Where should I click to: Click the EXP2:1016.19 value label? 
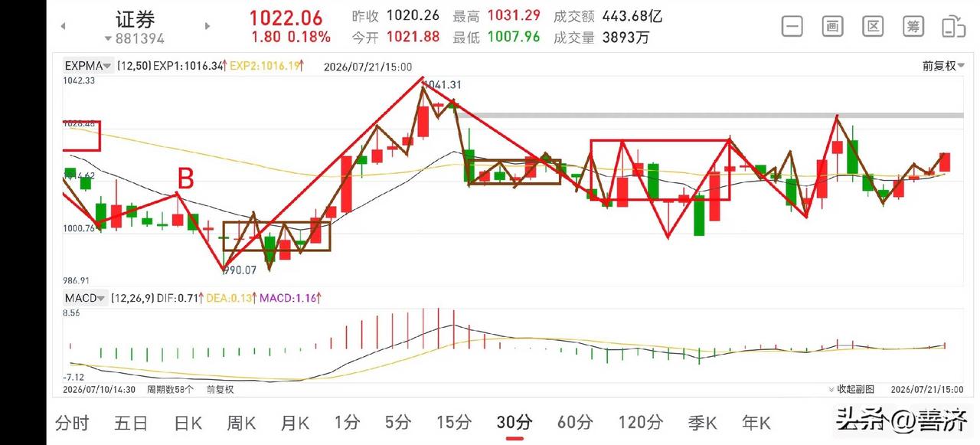pos(267,67)
